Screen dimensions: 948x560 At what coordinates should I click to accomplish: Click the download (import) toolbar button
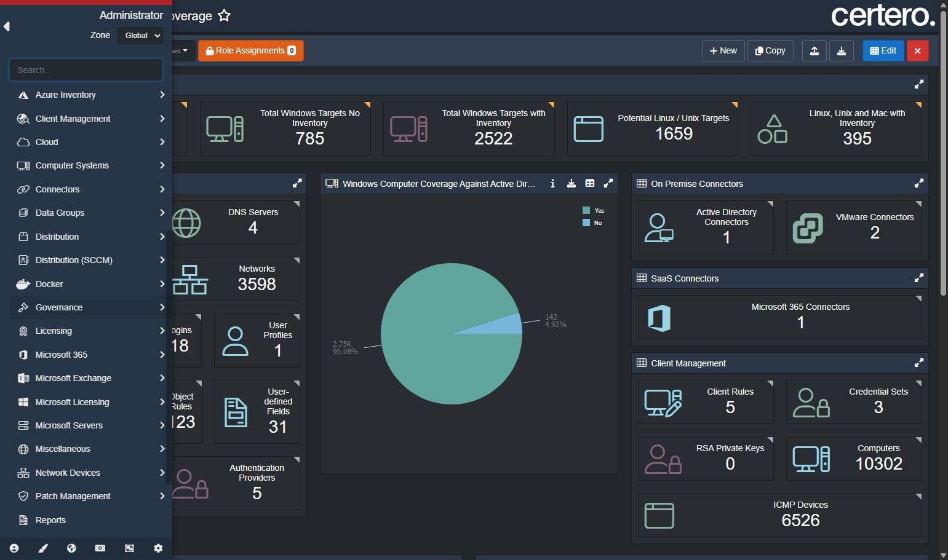coord(842,51)
